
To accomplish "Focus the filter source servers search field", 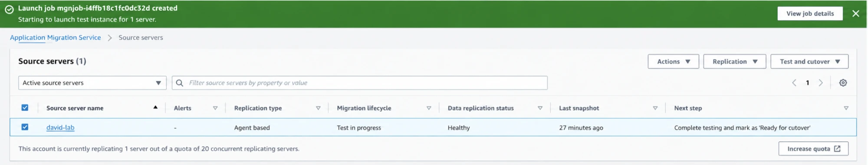I will 359,83.
